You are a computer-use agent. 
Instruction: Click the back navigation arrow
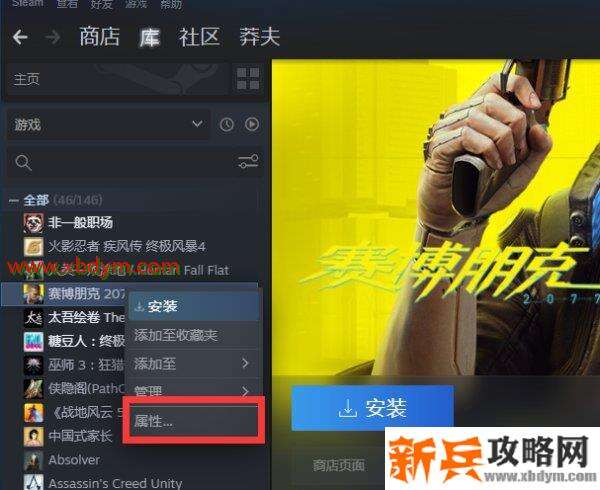20,37
